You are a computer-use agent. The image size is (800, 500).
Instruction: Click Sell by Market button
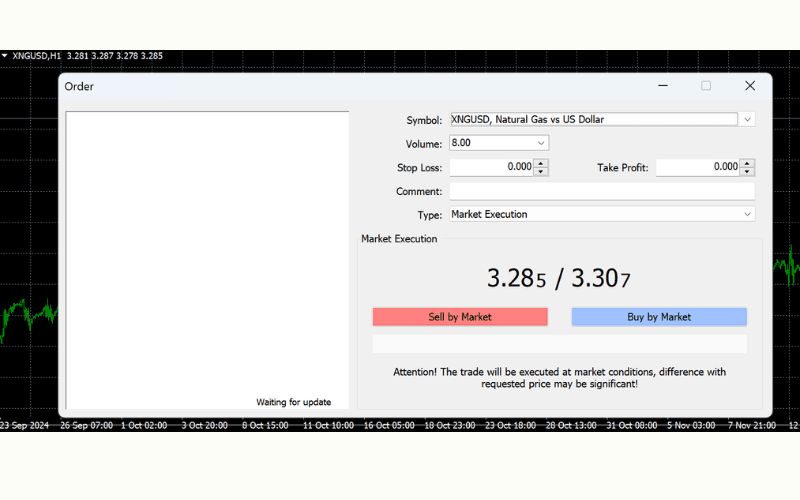point(460,317)
